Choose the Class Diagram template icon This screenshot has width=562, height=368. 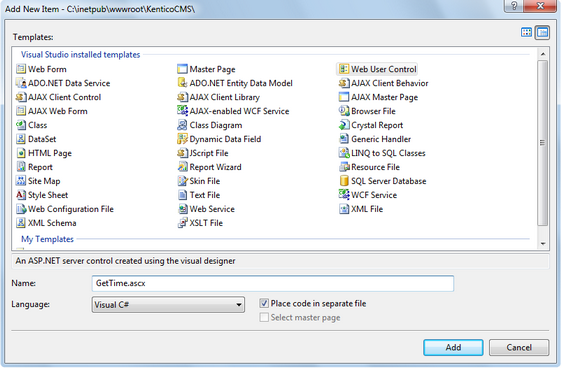pyautogui.click(x=182, y=125)
